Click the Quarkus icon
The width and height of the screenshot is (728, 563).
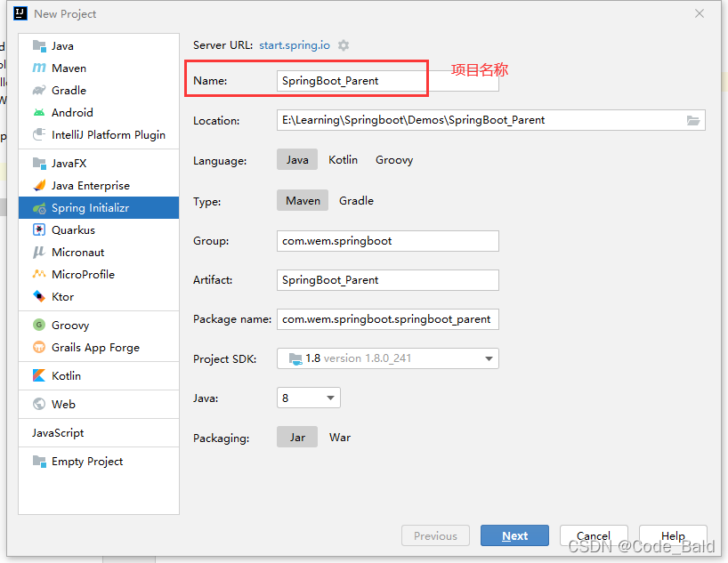[x=39, y=230]
